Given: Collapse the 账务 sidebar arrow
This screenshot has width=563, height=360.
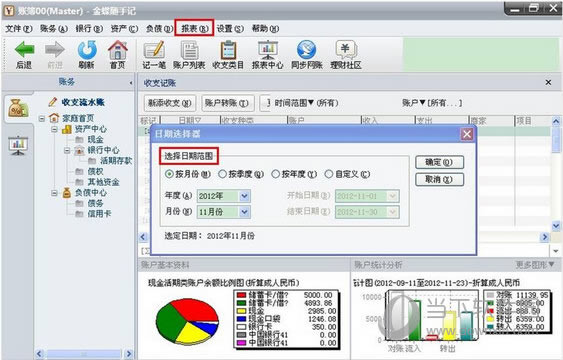Looking at the screenshot, I should coord(131,83).
